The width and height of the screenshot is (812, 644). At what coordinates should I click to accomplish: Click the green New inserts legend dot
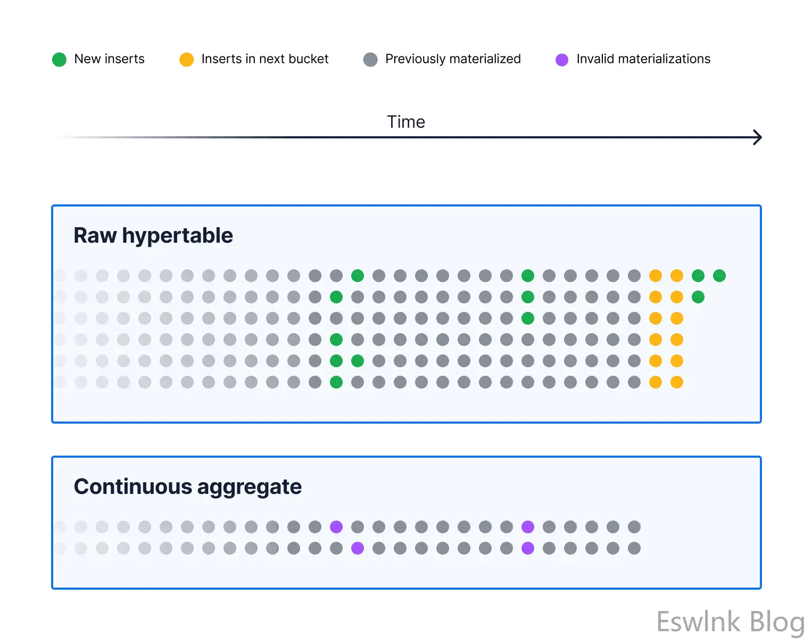[59, 60]
